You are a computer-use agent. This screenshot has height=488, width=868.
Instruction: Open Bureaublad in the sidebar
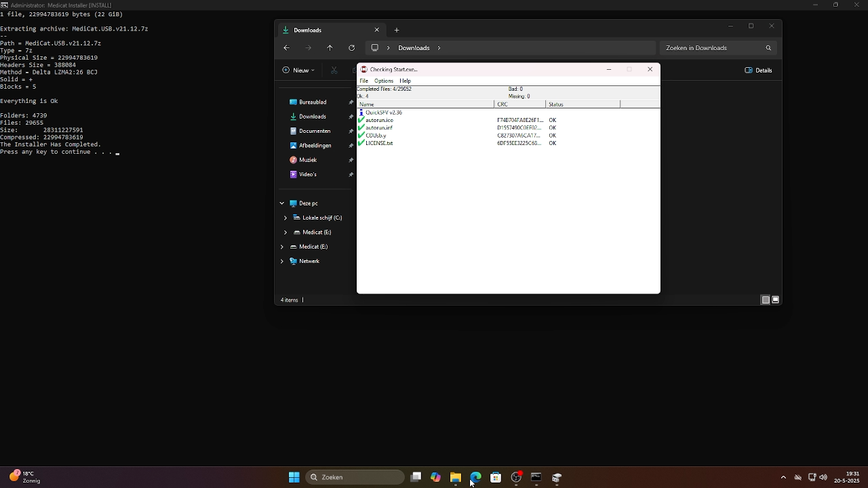(313, 102)
